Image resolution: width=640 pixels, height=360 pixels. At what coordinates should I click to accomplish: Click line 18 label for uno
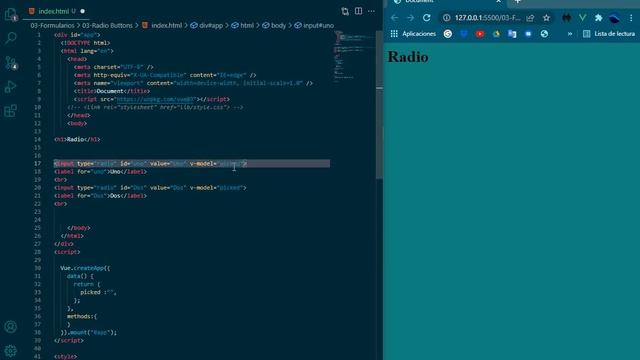point(100,171)
